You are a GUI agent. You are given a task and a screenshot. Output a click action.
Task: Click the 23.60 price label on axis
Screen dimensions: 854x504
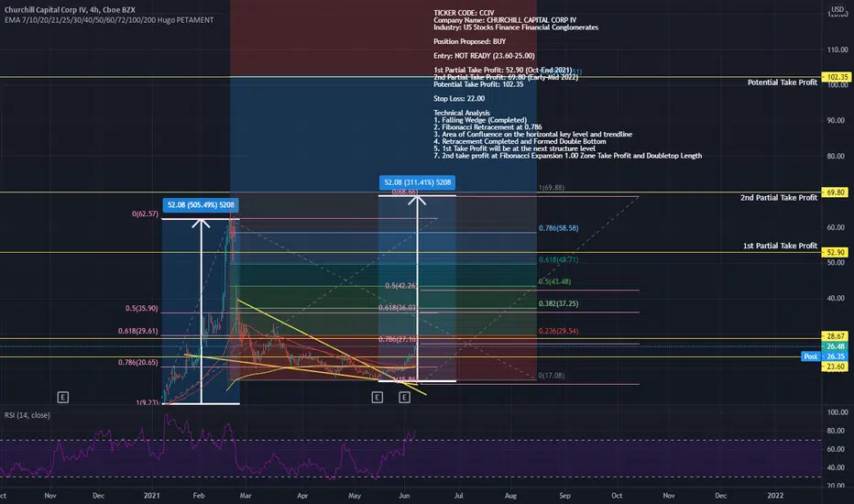[x=836, y=367]
